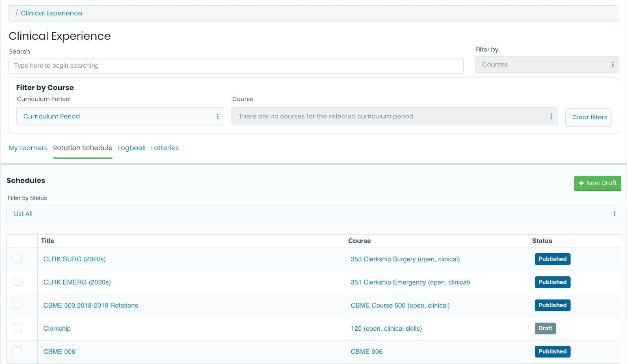Open the CBME 500 2018-2019 Rotations schedule
The width and height of the screenshot is (627, 364).
91,306
